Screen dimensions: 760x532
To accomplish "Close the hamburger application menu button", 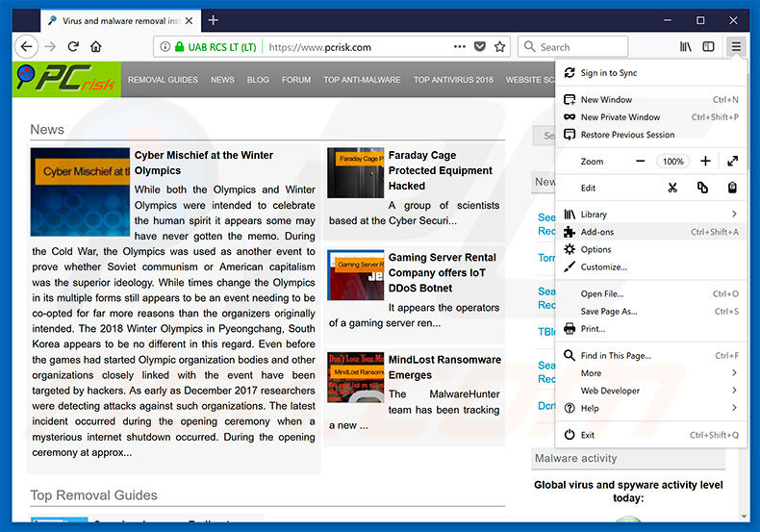I will 736,46.
